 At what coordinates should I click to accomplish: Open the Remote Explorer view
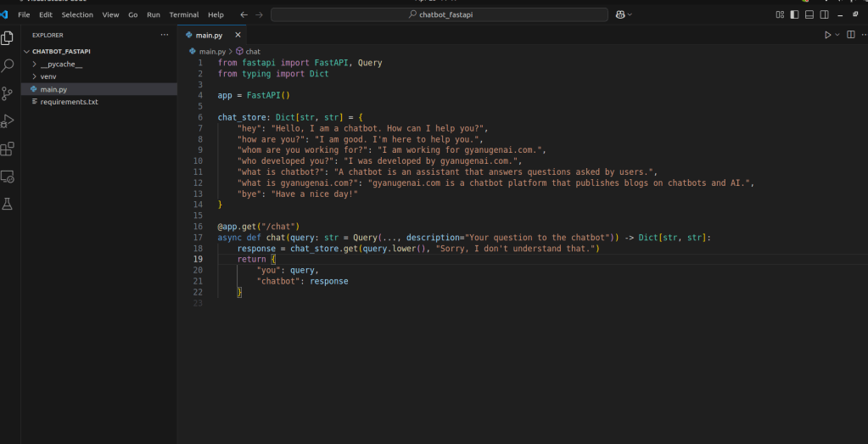pyautogui.click(x=8, y=177)
